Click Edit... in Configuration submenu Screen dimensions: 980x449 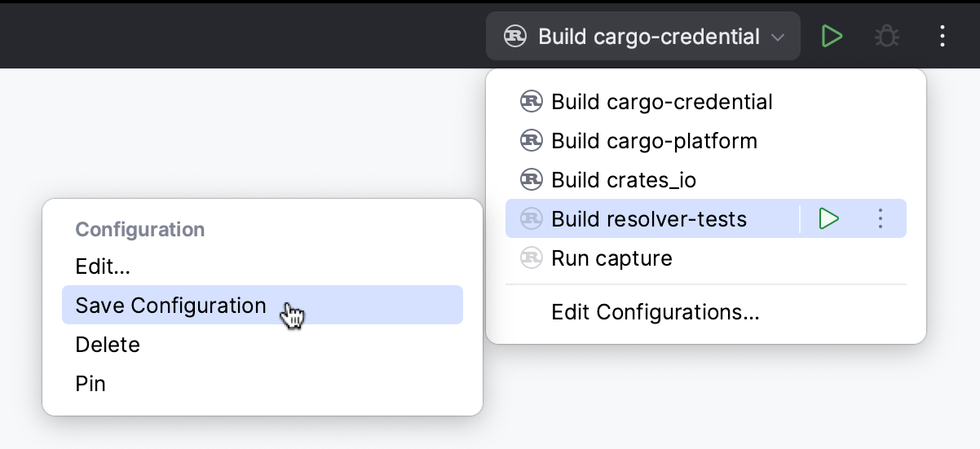click(x=103, y=266)
